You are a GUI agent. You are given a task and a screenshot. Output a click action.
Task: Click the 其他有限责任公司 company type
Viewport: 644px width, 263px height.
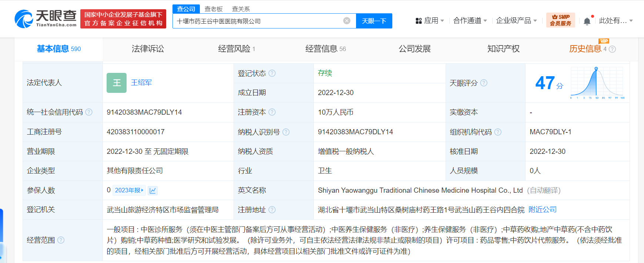pyautogui.click(x=135, y=171)
